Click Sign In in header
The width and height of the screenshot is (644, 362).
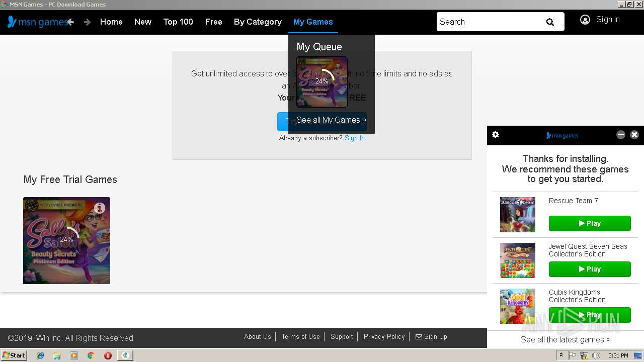(x=608, y=20)
